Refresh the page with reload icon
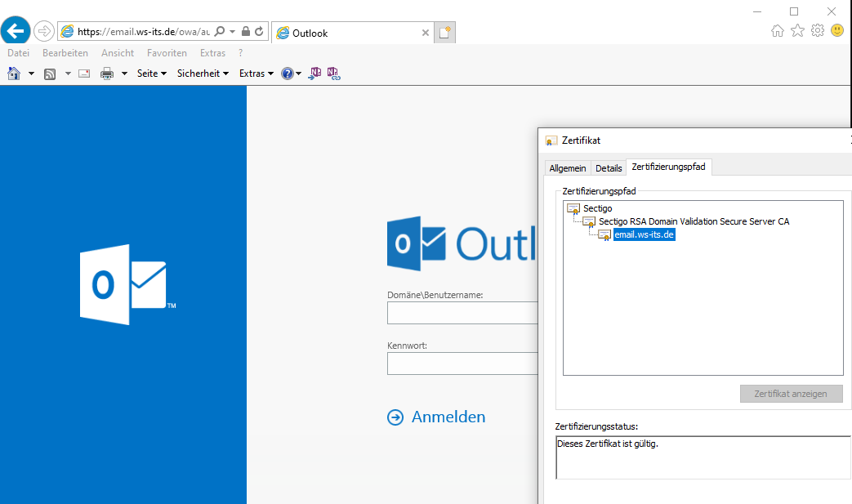The height and width of the screenshot is (504, 852). (259, 32)
